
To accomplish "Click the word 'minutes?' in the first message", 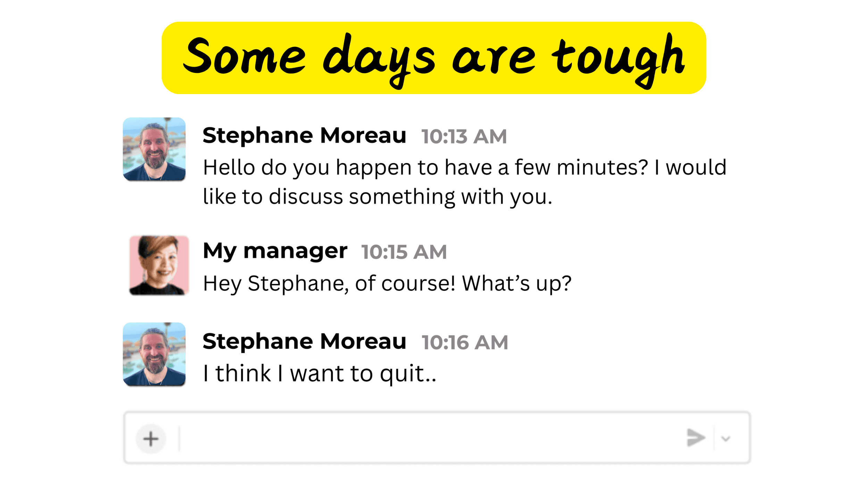I will coord(602,168).
